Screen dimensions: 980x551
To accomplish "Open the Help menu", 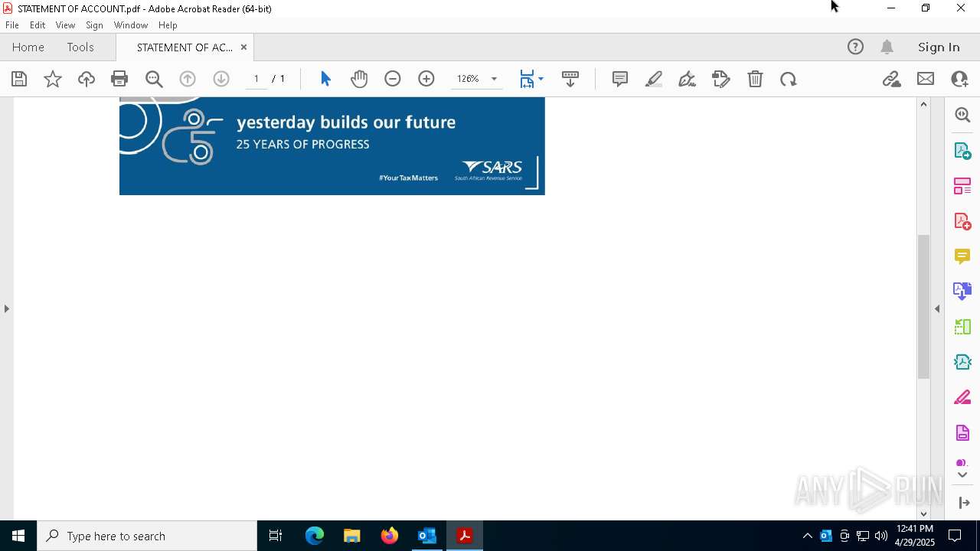I will pyautogui.click(x=168, y=25).
